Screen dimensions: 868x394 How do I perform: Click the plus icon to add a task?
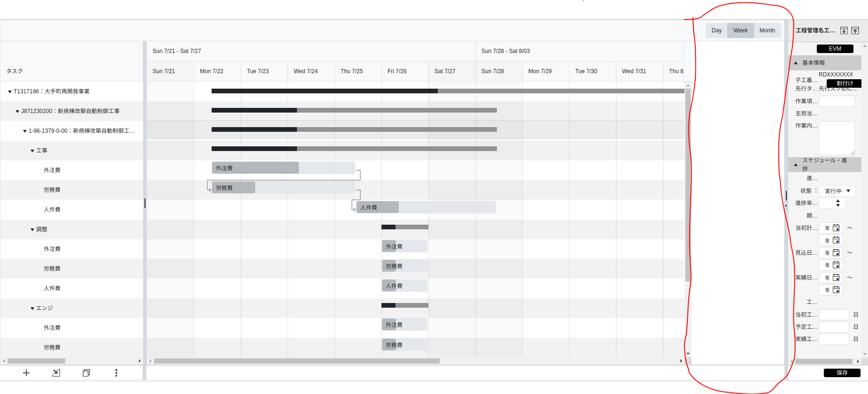[26, 373]
